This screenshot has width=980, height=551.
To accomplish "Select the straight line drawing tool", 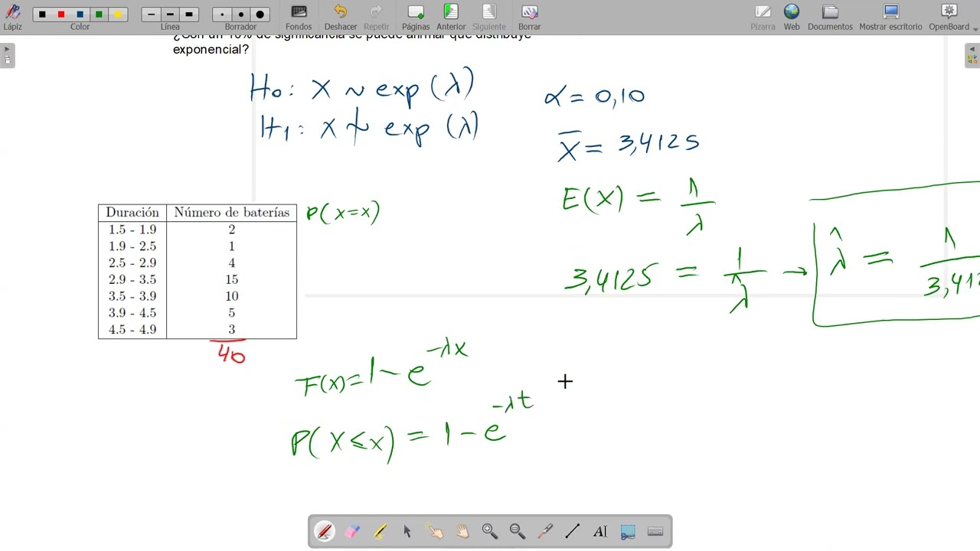I will [x=573, y=531].
